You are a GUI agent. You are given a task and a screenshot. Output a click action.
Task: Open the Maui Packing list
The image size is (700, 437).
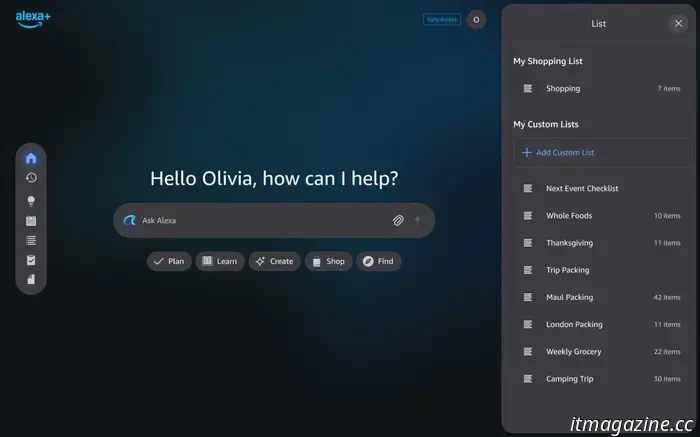[x=602, y=297]
